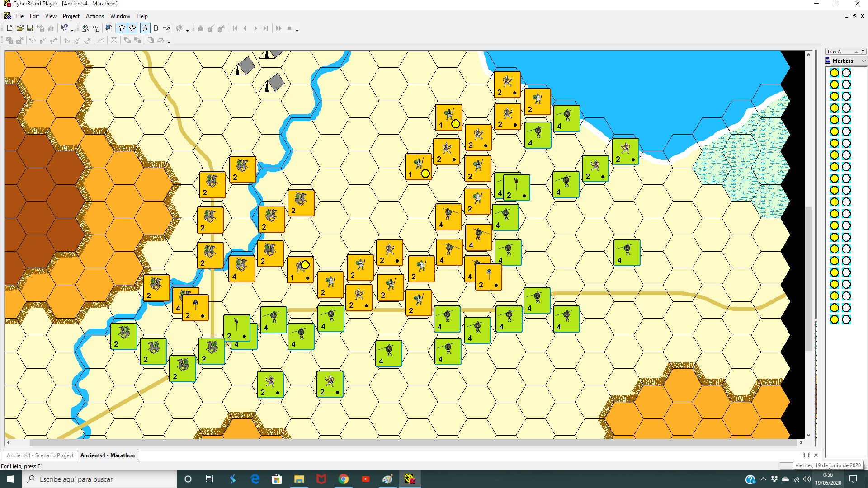Click the map's vertical scroll down arrow
The width and height of the screenshot is (868, 488).
[809, 435]
